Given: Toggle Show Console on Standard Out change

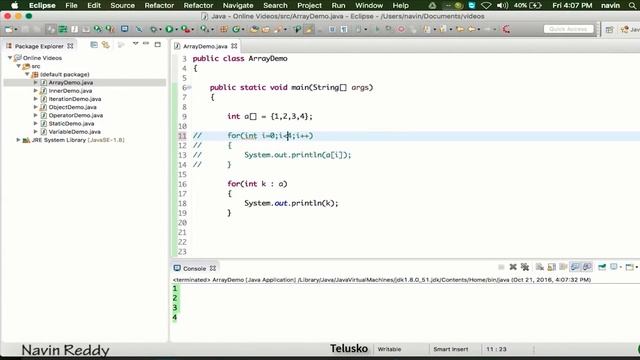Looking at the screenshot, I should click(575, 267).
